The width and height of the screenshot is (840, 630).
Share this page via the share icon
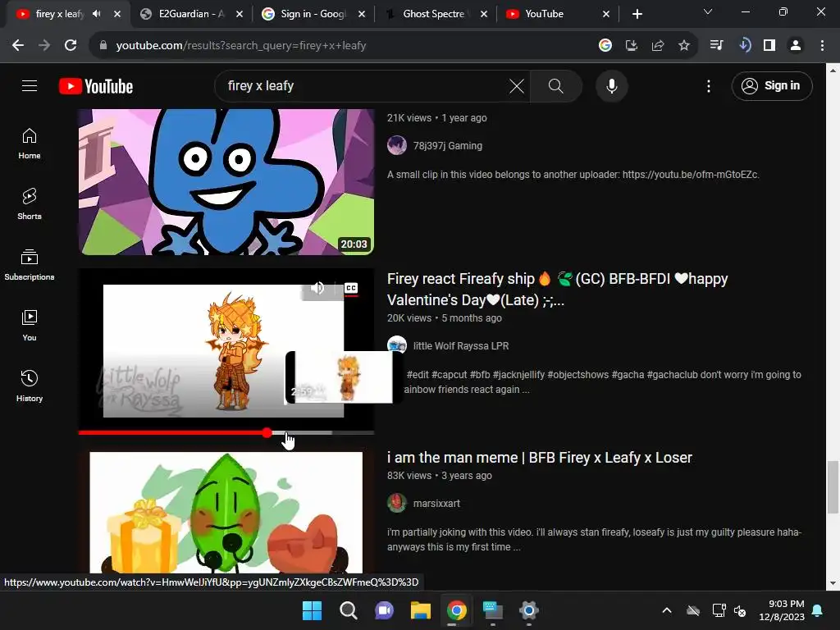(658, 46)
